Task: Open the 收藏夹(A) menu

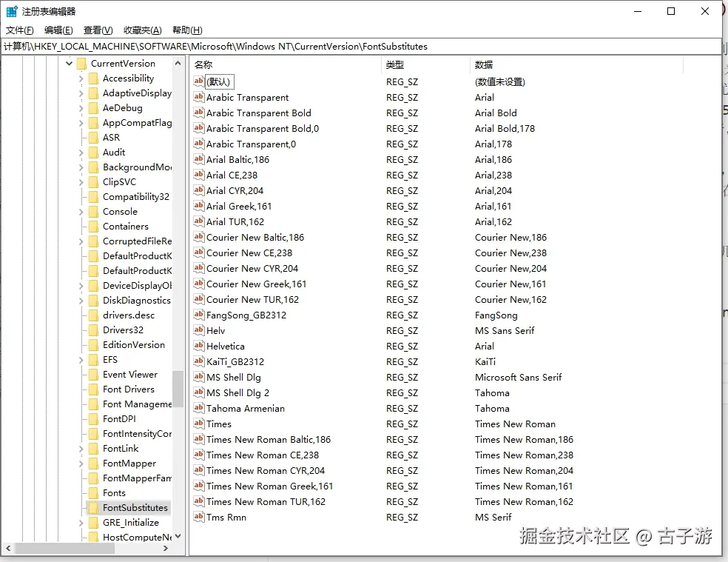Action: 143,30
